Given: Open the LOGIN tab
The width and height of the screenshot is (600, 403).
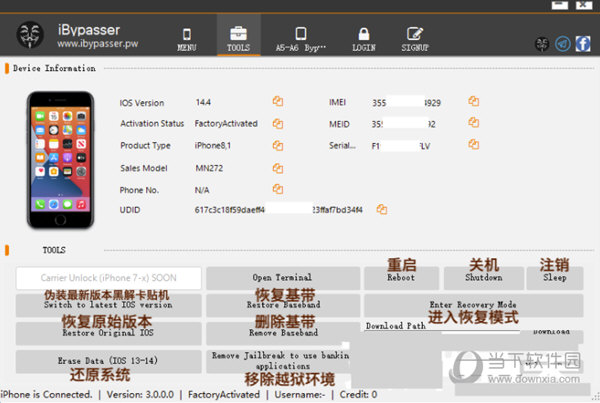Looking at the screenshot, I should [364, 39].
